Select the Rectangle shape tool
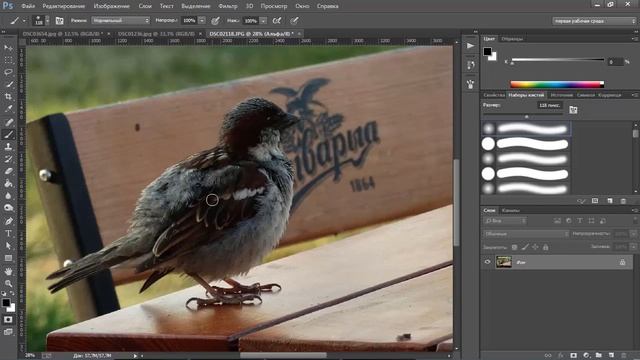The width and height of the screenshot is (640, 360). [x=8, y=258]
